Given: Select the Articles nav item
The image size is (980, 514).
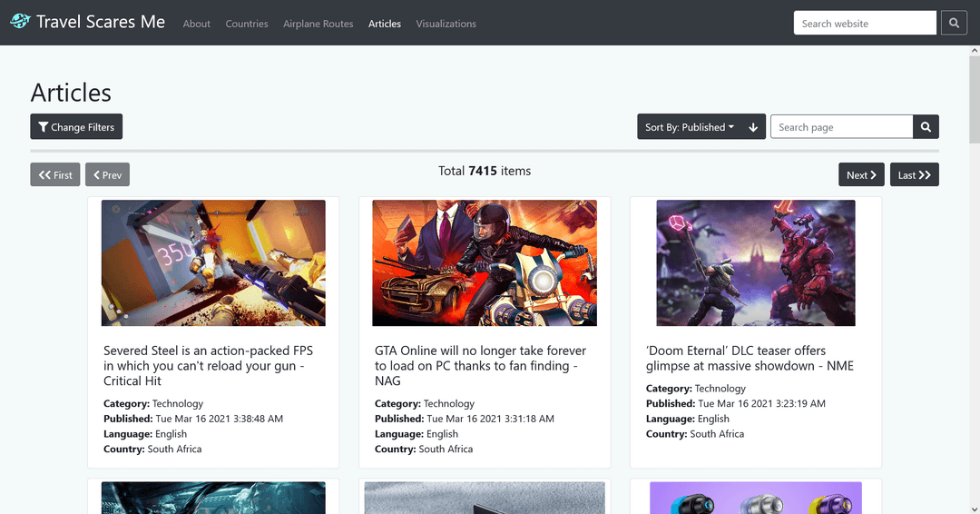Looking at the screenshot, I should (x=385, y=24).
